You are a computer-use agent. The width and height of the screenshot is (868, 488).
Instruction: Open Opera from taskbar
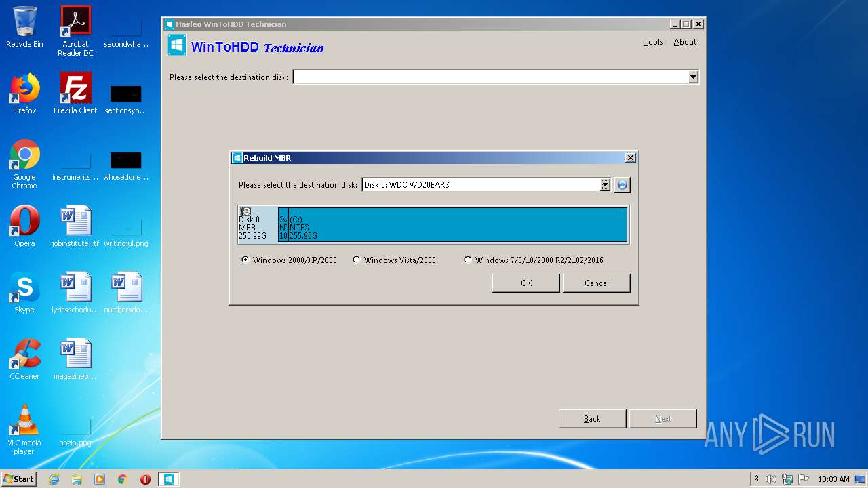click(145, 479)
